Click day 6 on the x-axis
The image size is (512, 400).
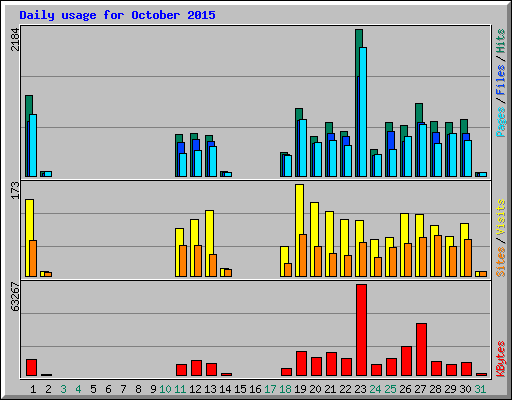[108, 389]
